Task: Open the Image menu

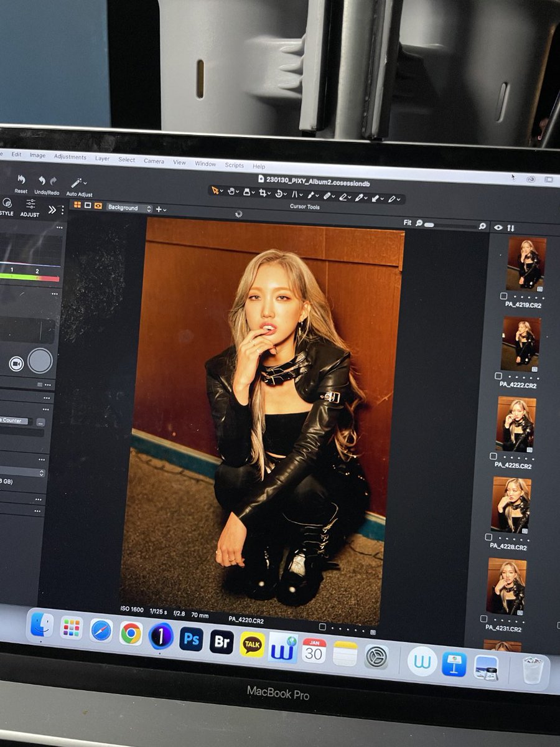Action: tap(37, 156)
